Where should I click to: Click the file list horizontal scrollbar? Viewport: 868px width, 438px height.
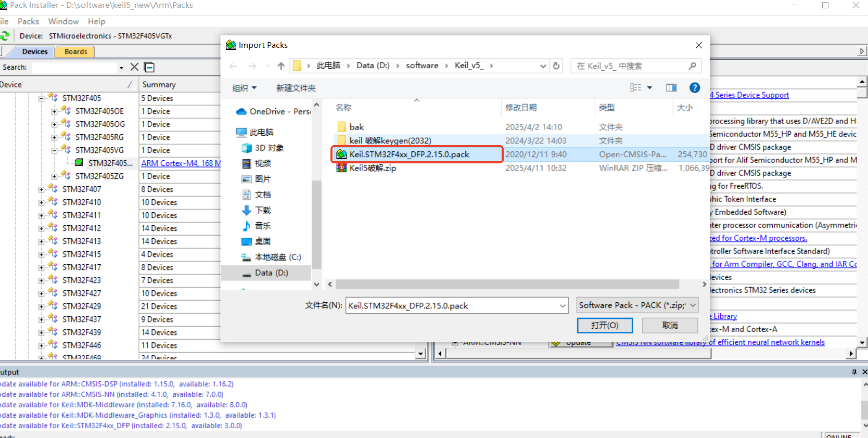[x=507, y=284]
